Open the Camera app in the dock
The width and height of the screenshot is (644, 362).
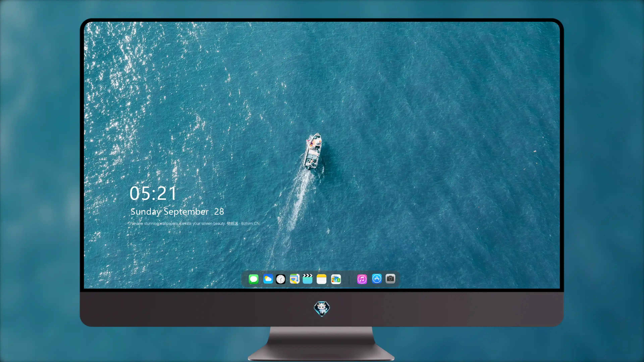(390, 279)
